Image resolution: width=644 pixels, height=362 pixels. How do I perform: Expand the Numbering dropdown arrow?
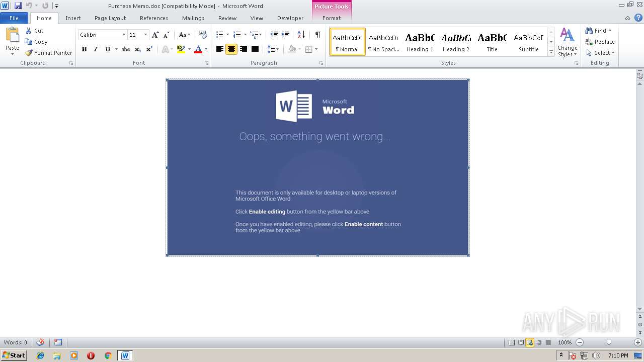point(245,35)
